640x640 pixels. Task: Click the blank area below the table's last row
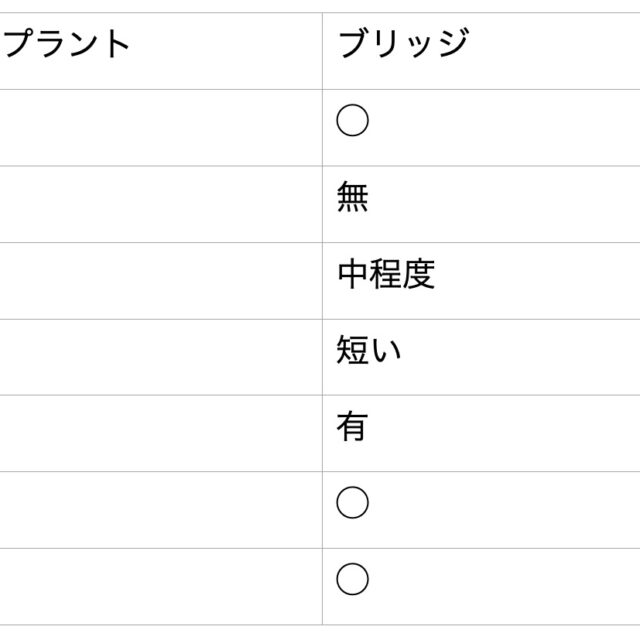pos(320,632)
